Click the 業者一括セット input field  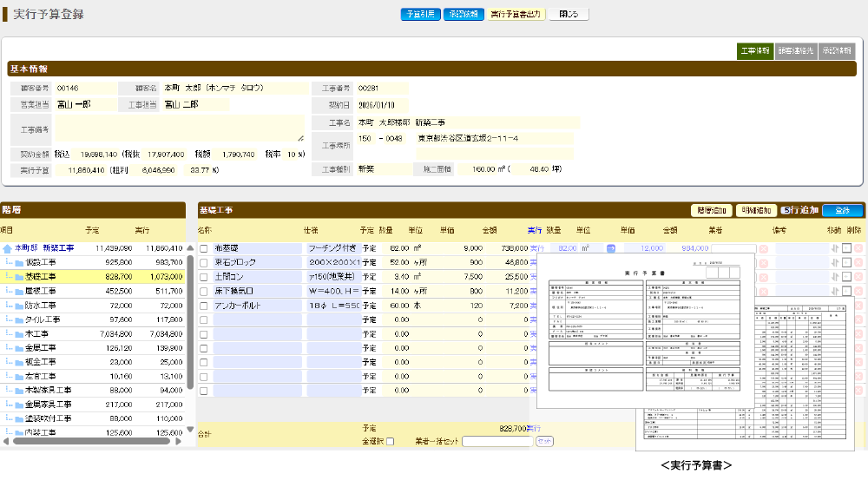497,442
